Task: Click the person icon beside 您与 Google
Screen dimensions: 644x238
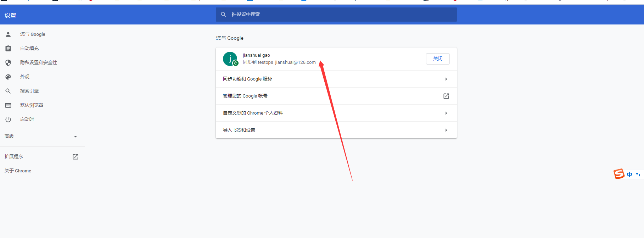Action: (8, 34)
